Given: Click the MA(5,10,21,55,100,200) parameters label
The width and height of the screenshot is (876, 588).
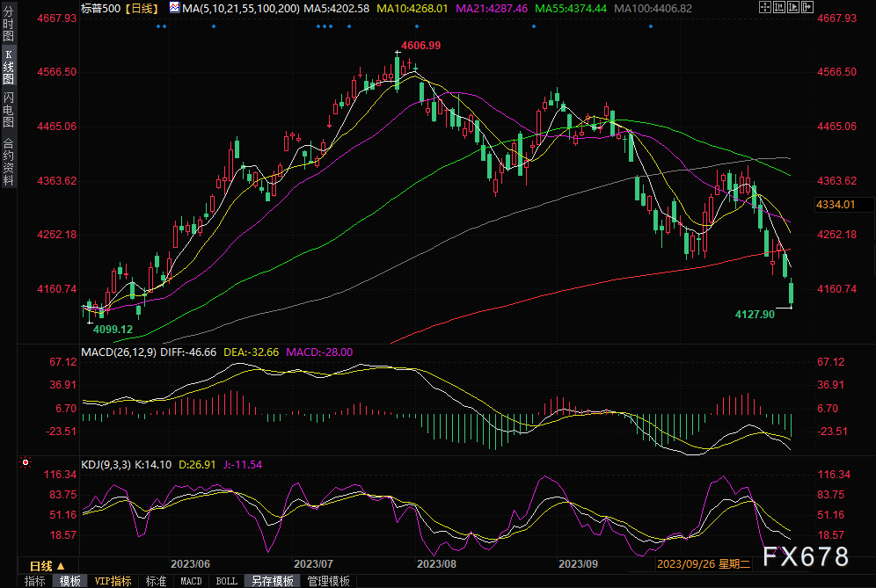Looking at the screenshot, I should (241, 8).
